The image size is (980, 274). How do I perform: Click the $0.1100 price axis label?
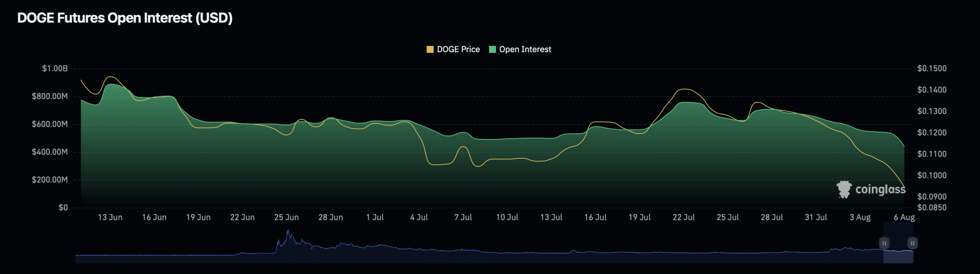932,154
